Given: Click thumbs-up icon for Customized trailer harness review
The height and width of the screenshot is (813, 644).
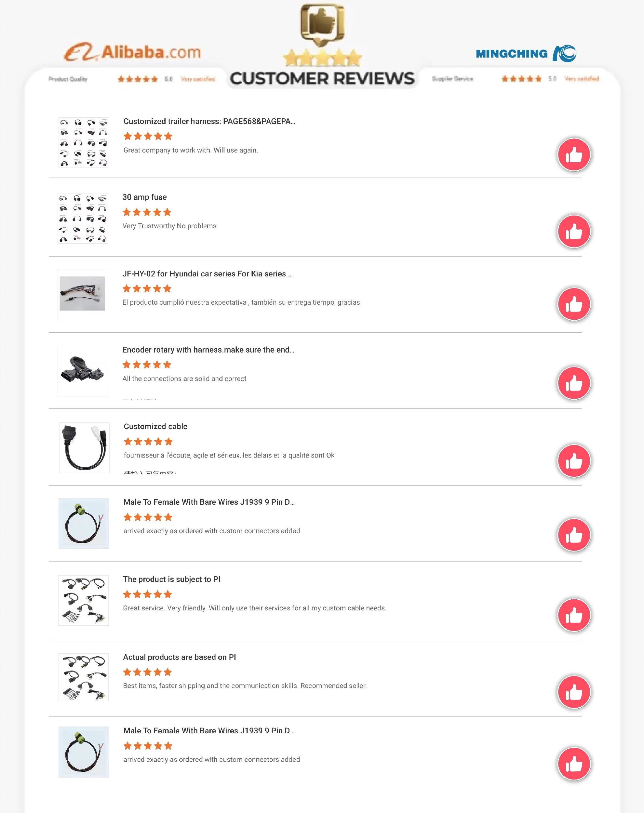Looking at the screenshot, I should tap(573, 154).
